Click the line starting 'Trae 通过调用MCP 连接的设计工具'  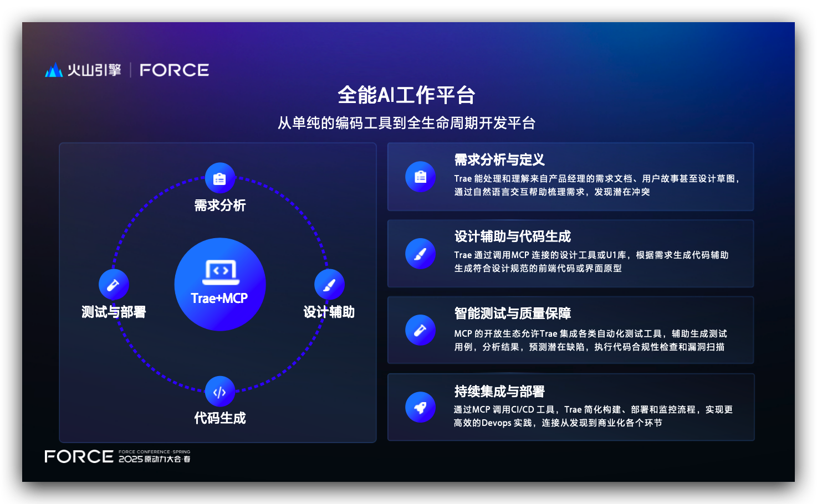tap(591, 255)
